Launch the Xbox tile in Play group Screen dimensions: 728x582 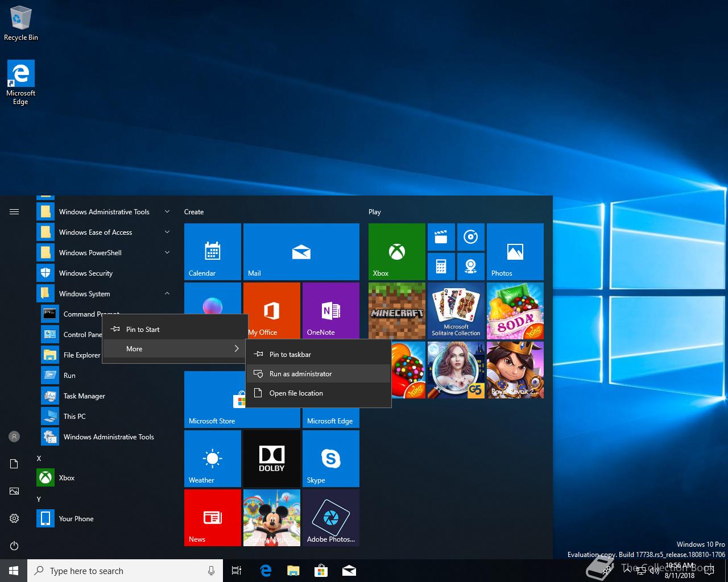coord(397,252)
